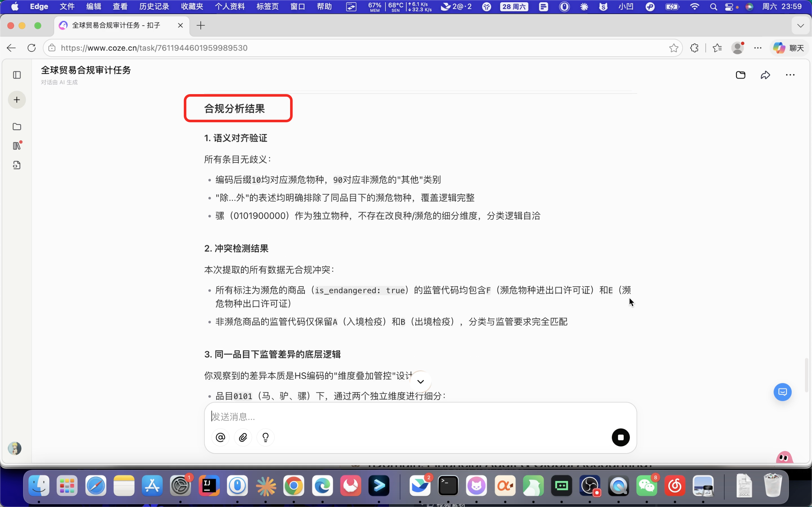This screenshot has height=507, width=812.
Task: Open favorites list icon in toolbar
Action: pos(717,48)
